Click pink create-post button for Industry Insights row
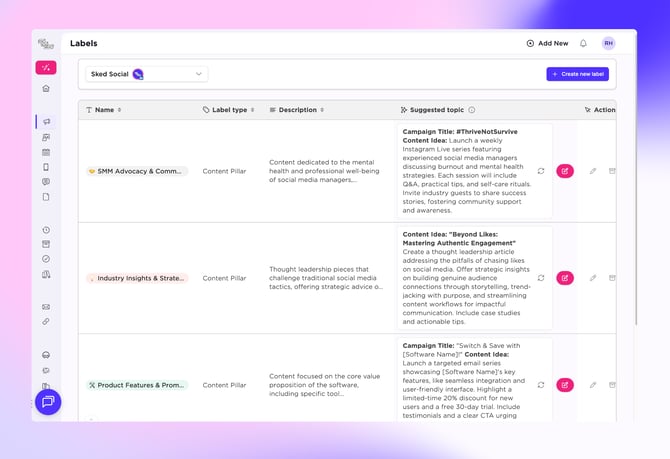The width and height of the screenshot is (670, 459). tap(565, 278)
